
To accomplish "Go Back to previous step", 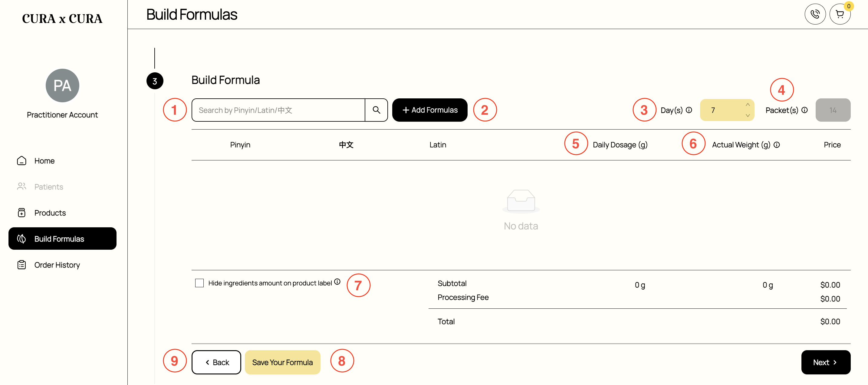I will coord(216,362).
